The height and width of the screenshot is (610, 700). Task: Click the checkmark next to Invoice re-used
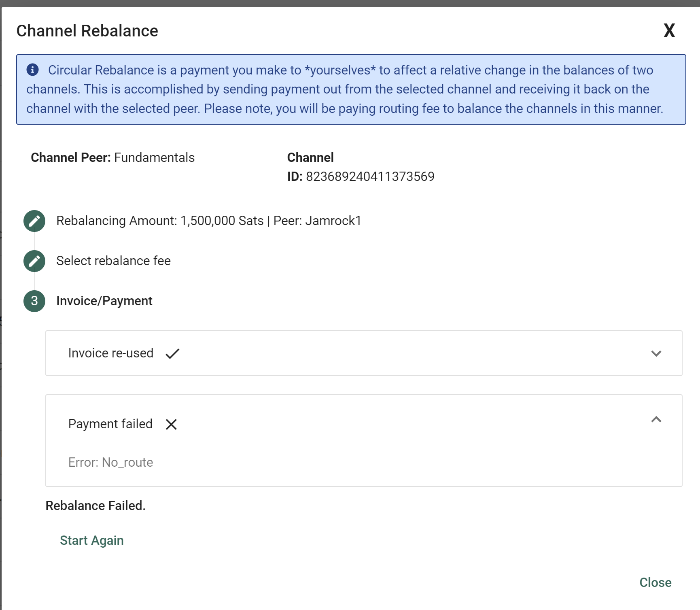coord(172,353)
